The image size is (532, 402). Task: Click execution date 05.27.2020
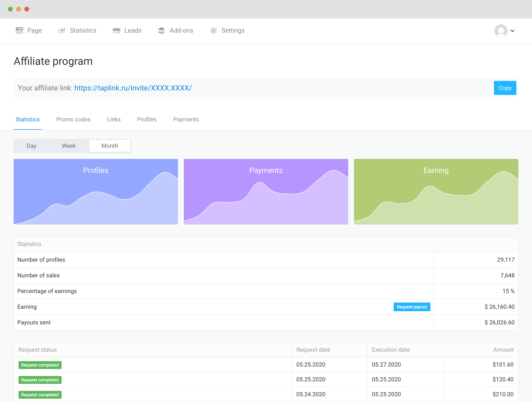pyautogui.click(x=386, y=364)
